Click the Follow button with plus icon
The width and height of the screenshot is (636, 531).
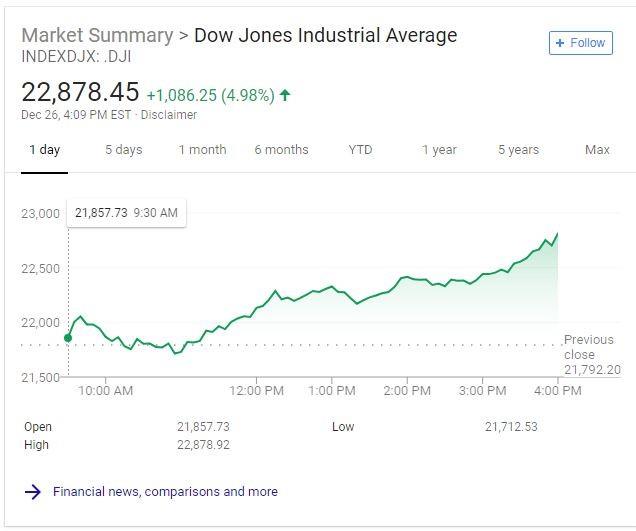tap(580, 43)
